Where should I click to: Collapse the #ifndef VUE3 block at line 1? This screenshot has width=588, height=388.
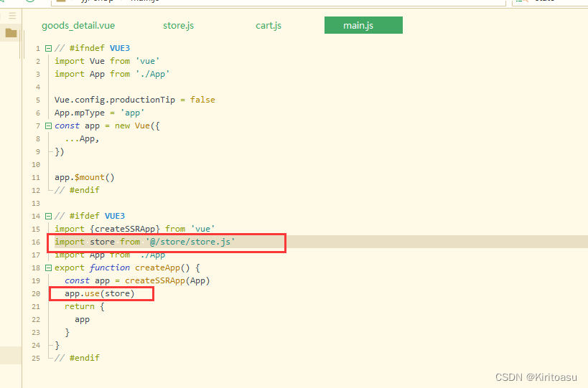(x=48, y=48)
